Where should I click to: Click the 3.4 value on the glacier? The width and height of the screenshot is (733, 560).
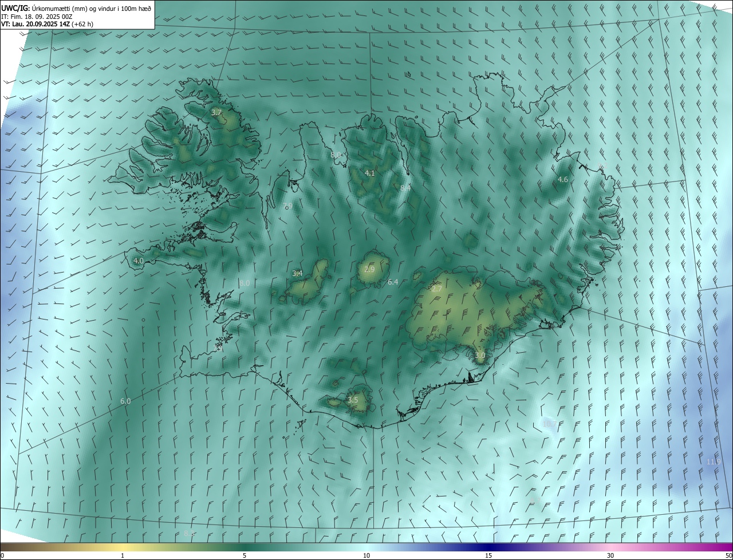click(297, 273)
